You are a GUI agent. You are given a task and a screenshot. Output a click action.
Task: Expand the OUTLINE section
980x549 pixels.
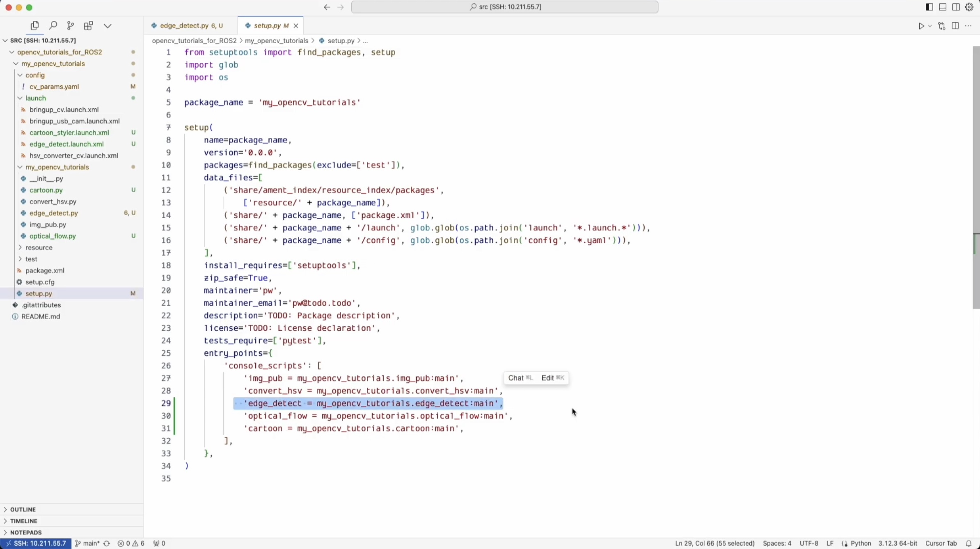pos(23,509)
